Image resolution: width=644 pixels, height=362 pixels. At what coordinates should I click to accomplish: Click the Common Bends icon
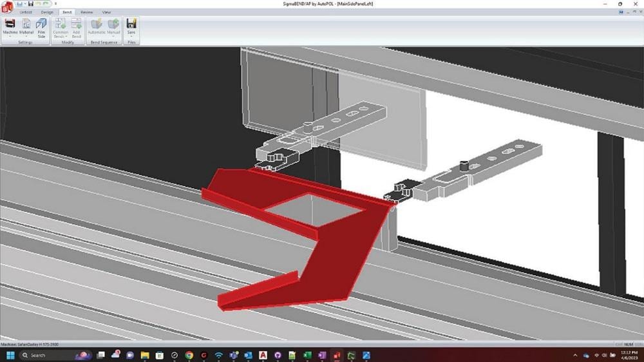pyautogui.click(x=61, y=28)
